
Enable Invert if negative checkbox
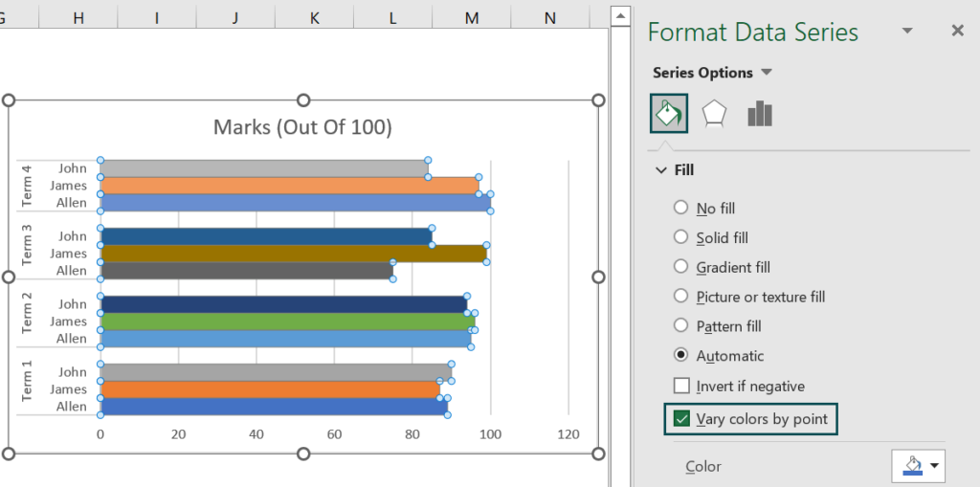681,386
